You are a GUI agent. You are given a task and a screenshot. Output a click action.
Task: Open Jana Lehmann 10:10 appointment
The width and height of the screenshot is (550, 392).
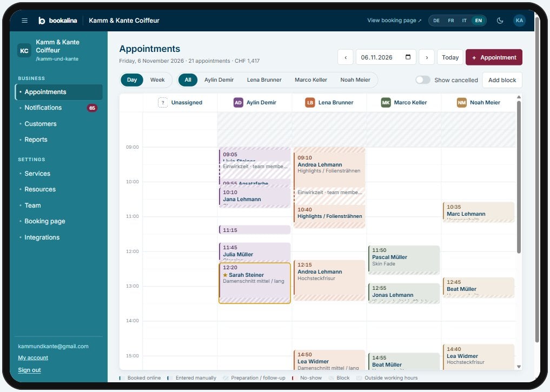[255, 197]
